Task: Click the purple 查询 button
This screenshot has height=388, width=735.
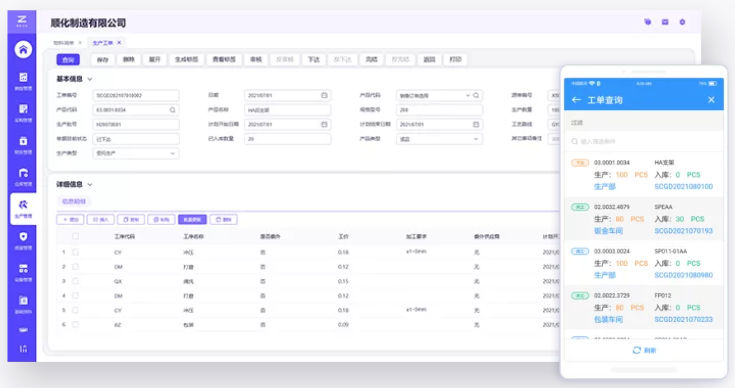Action: 68,60
